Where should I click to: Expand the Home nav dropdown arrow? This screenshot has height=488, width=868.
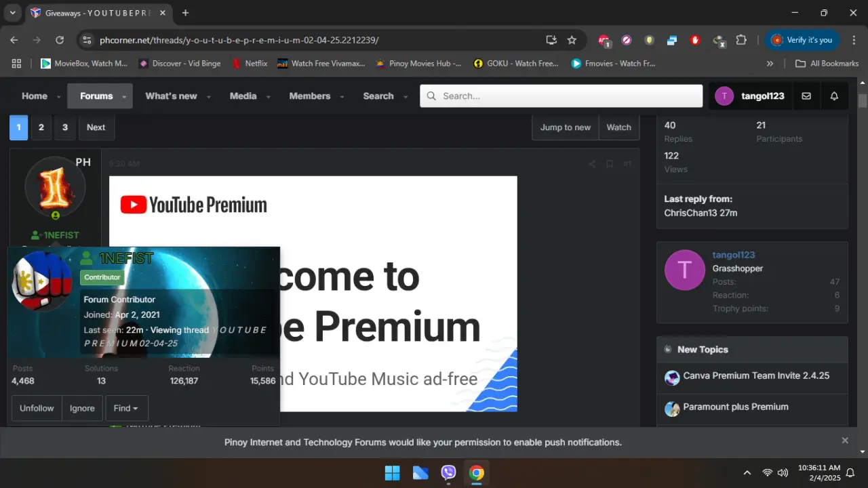59,97
